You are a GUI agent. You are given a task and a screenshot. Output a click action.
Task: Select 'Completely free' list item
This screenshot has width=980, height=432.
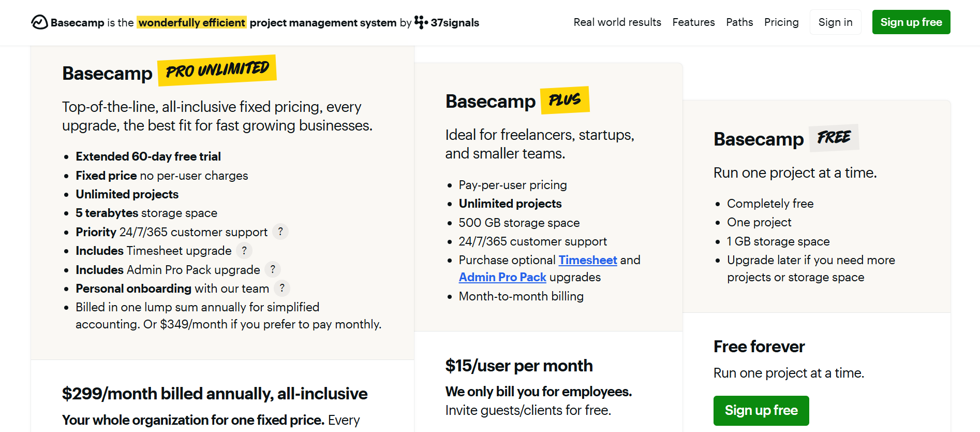coord(770,204)
